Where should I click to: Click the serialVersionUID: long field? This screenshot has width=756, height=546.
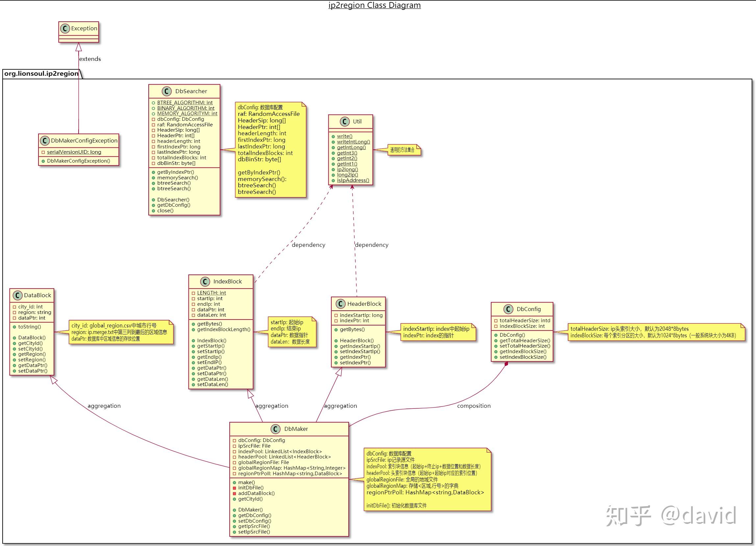point(74,152)
